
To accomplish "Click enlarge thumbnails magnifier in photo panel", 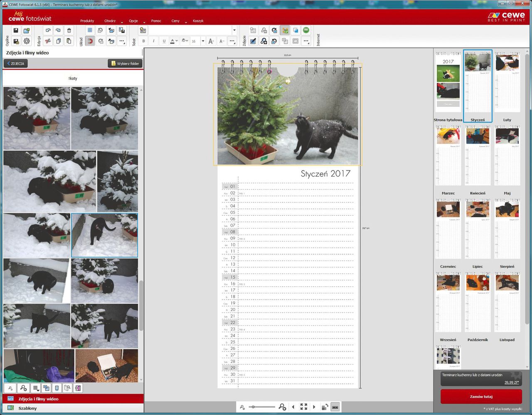I will [23, 388].
